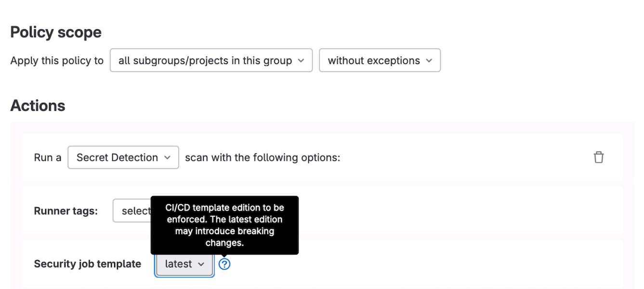This screenshot has width=644, height=289.
Task: Delete the scan action using trash icon
Action: (x=598, y=157)
